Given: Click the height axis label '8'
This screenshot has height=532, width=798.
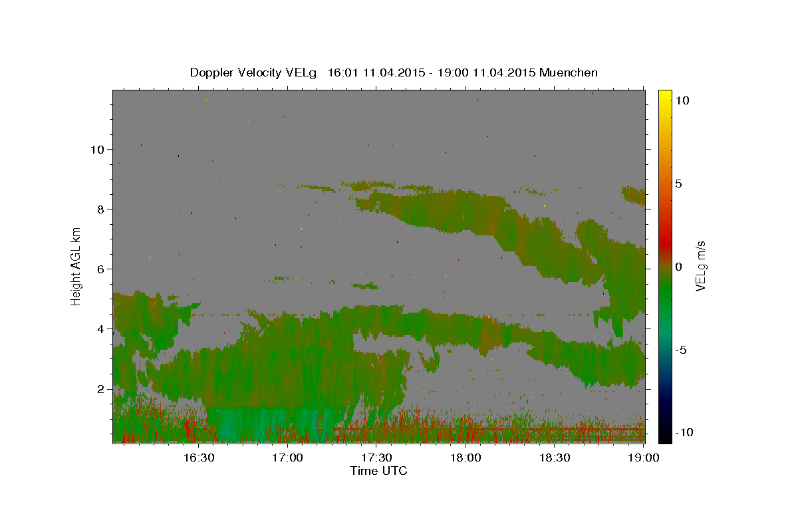Looking at the screenshot, I should [x=100, y=209].
